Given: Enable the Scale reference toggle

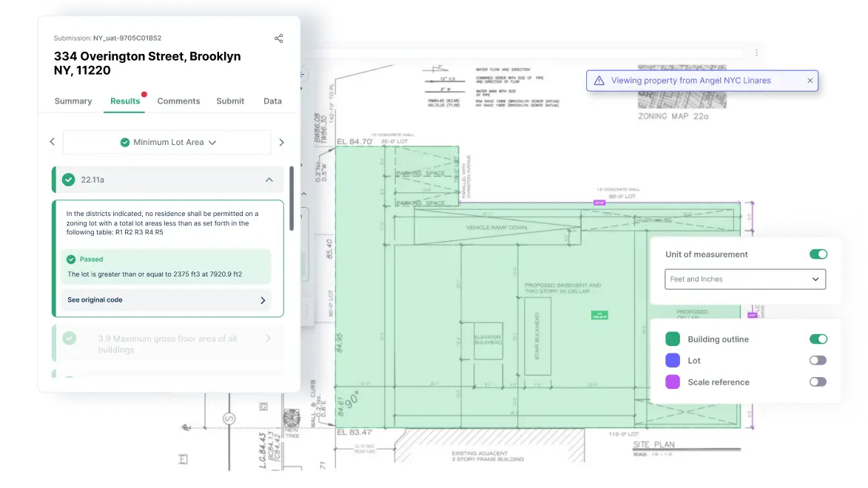Looking at the screenshot, I should click(817, 382).
